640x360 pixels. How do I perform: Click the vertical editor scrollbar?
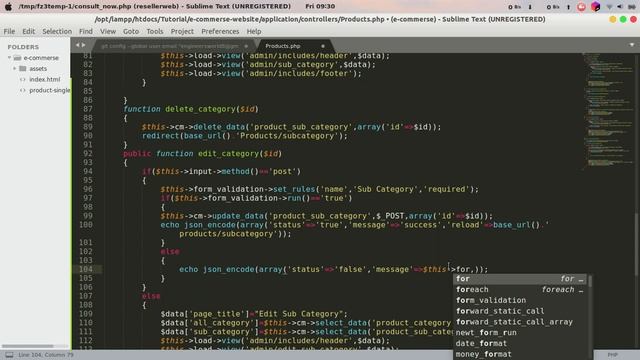(636, 245)
